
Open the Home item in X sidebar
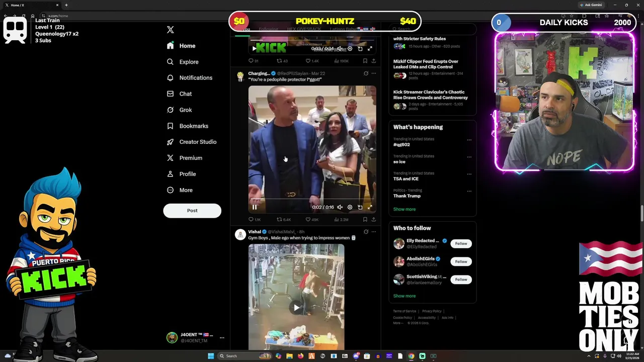181,46
